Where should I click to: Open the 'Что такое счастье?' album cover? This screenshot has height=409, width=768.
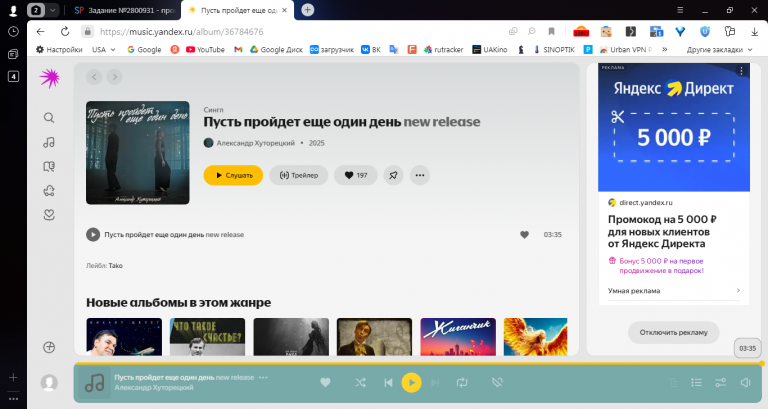click(207, 337)
